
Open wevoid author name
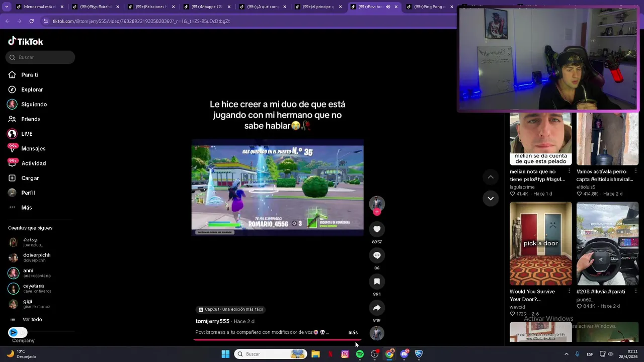pos(517,307)
